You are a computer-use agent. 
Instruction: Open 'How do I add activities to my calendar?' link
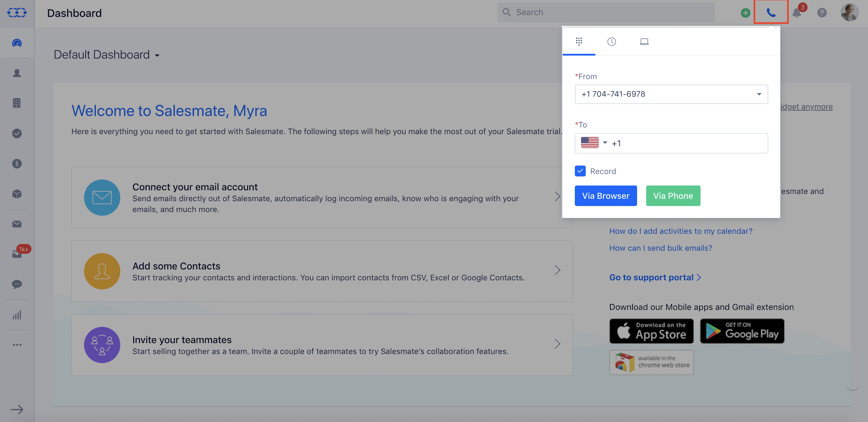point(681,231)
